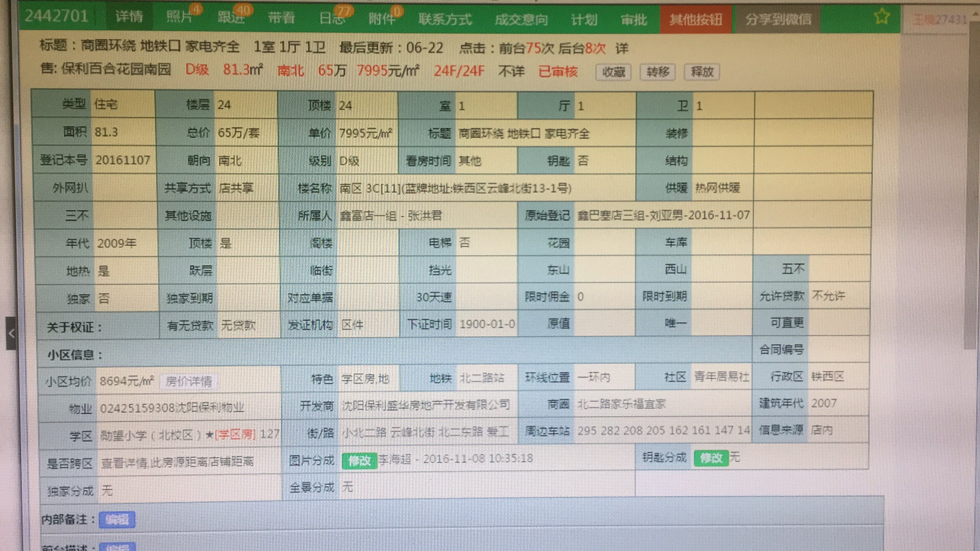Switch to the 跟进 tab
This screenshot has width=980, height=551.
click(231, 18)
